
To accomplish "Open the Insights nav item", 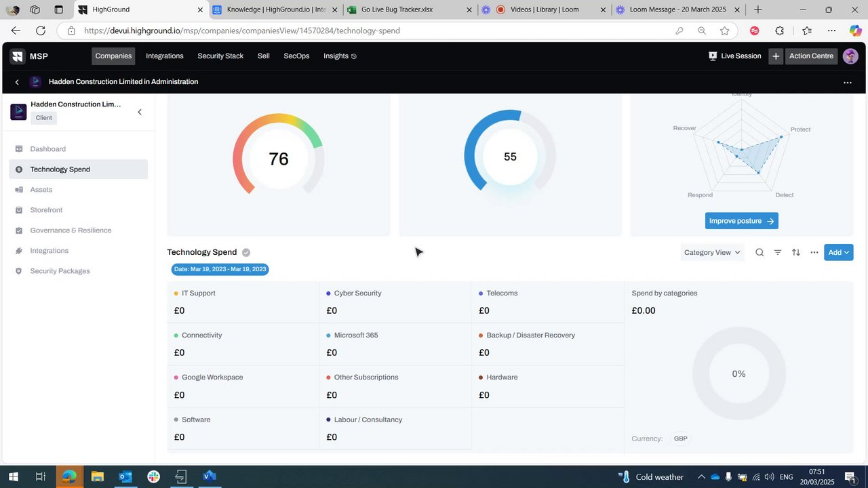I will [x=340, y=56].
